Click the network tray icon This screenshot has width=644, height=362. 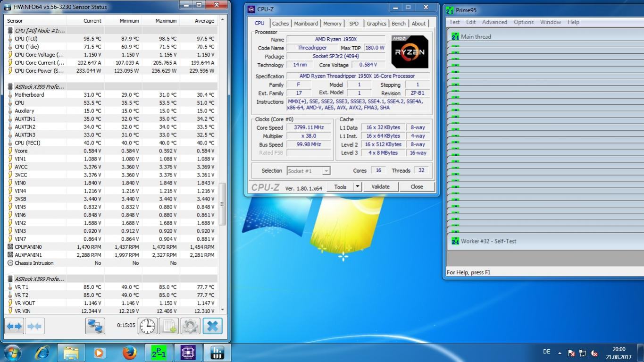(583, 353)
